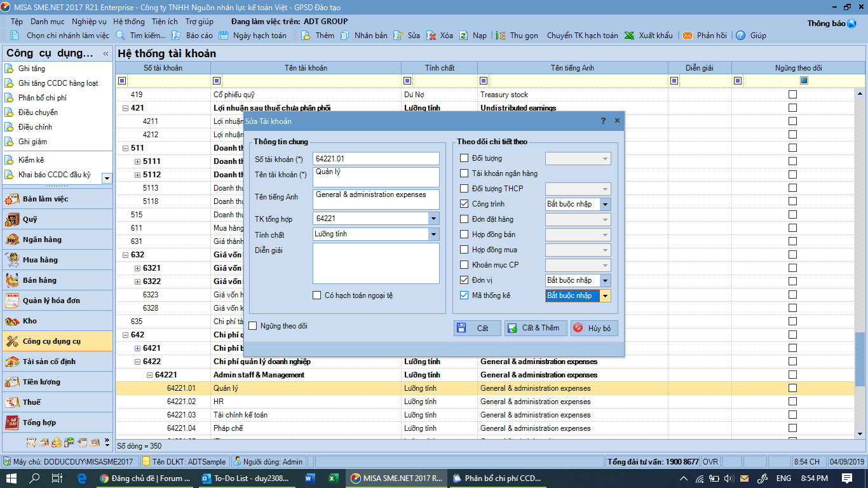
Task: Click the Cất save button
Action: 477,328
